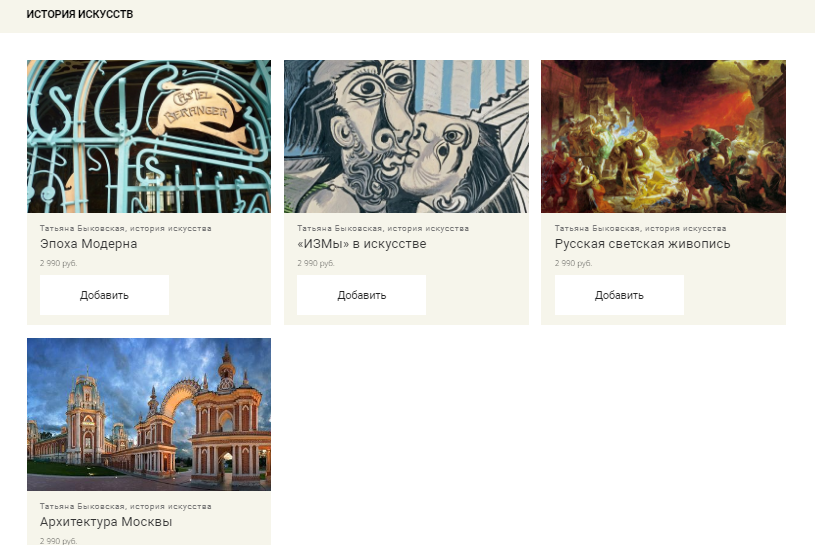Click the price under Архитектура Москвы
Image resolution: width=815 pixels, height=545 pixels.
(x=58, y=541)
